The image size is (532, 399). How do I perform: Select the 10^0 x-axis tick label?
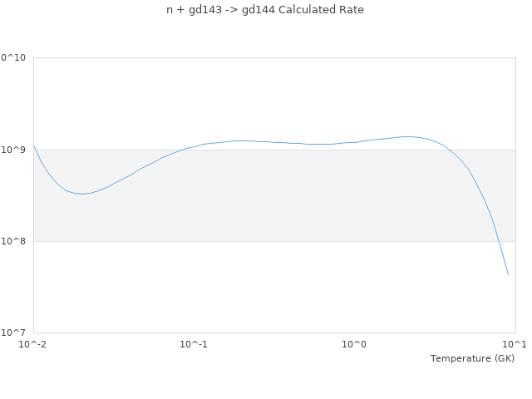tap(355, 344)
